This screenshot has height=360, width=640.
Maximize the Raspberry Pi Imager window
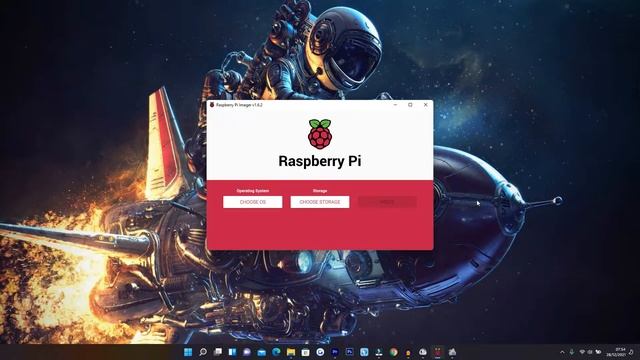click(x=410, y=105)
